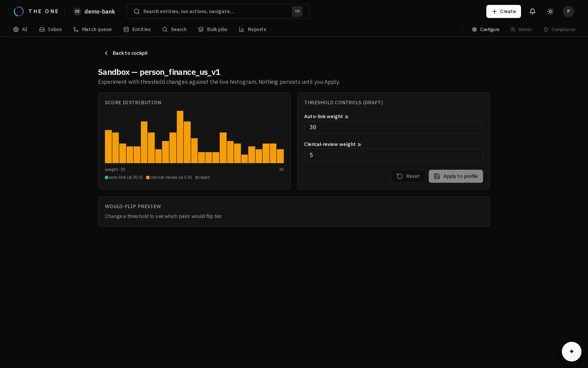Click the orange clerical-review legend swatch
Viewport: 588px width, 368px height.
pos(148,177)
